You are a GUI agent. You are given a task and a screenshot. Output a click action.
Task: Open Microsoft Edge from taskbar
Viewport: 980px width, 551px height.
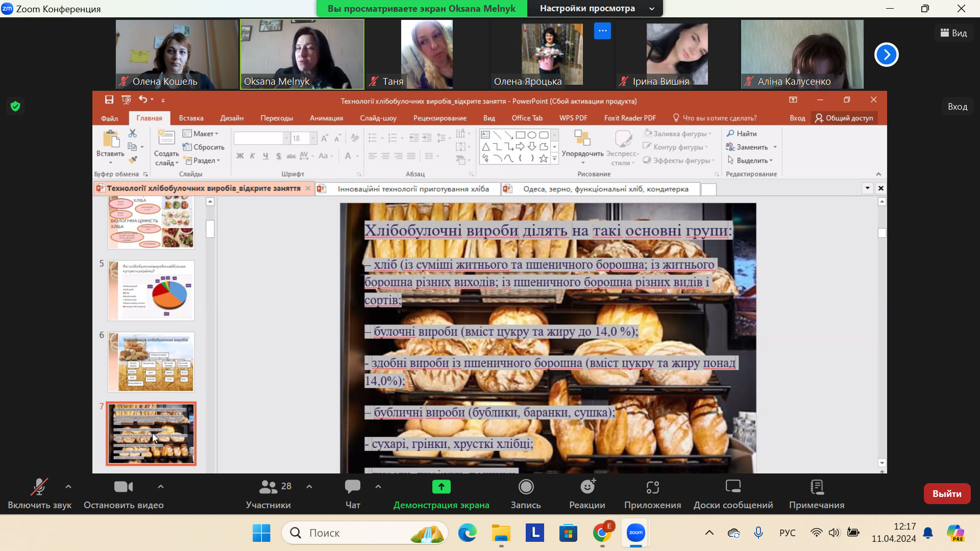point(467,533)
